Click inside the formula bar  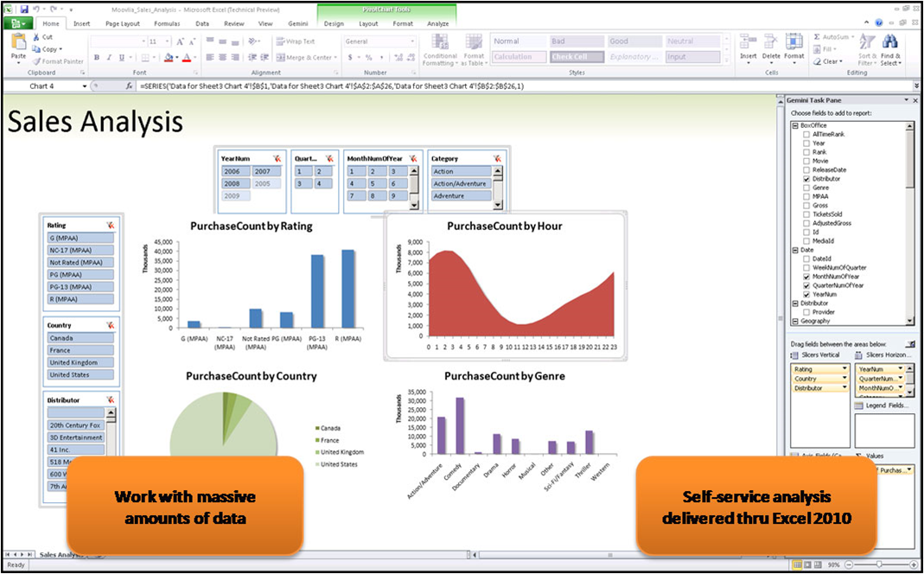coord(432,86)
